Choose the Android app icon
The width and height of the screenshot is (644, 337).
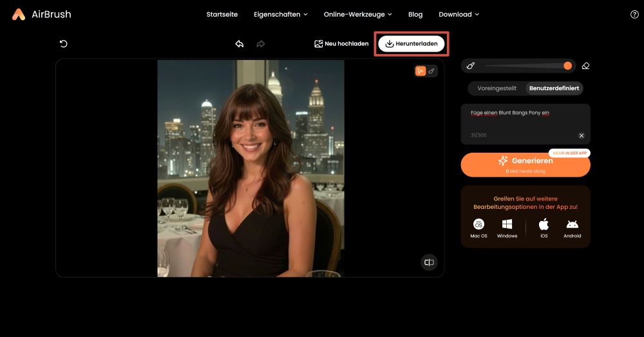572,227
